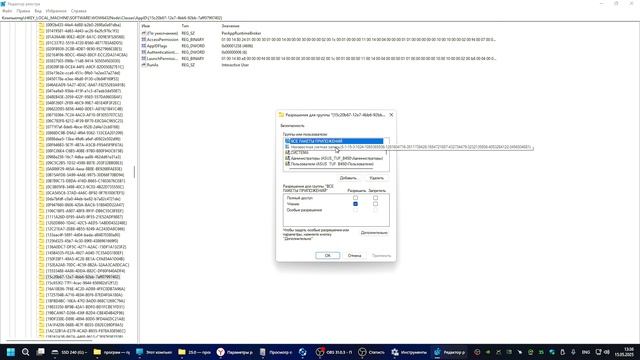Switch to Инструменты taskbar window
640x360 pixels.
(409, 352)
